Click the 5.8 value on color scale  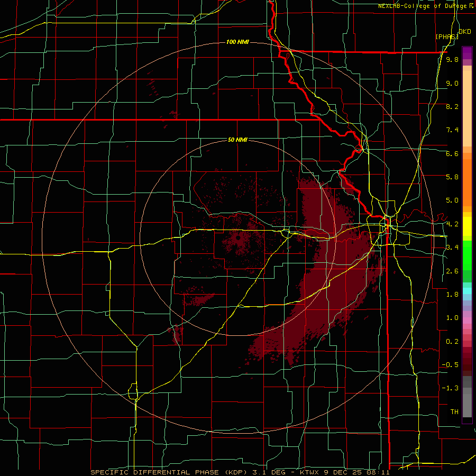tap(452, 177)
